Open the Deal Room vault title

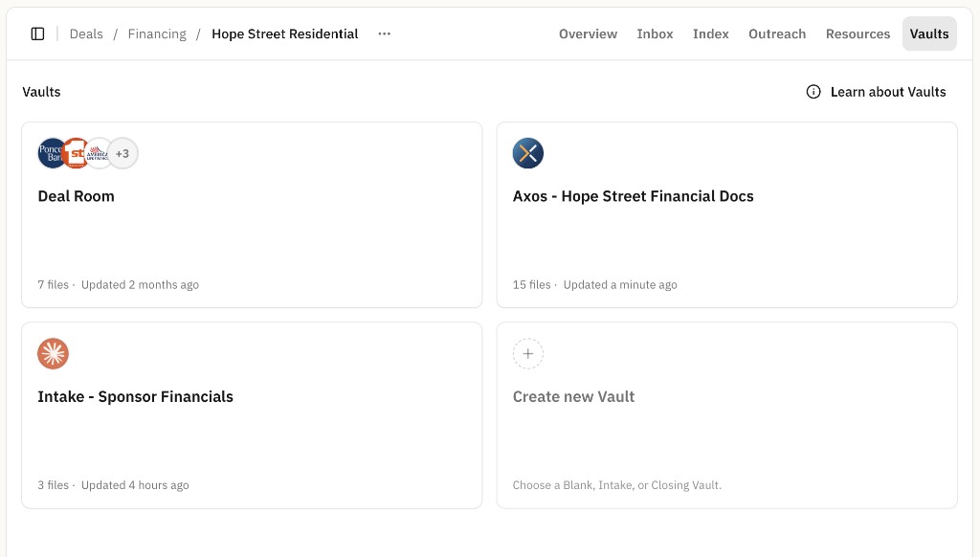click(77, 196)
